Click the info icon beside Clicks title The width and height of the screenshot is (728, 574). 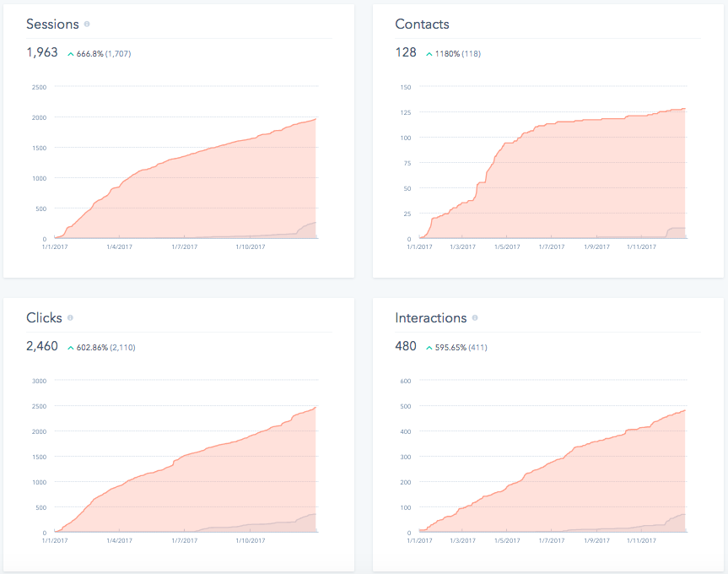coord(70,317)
